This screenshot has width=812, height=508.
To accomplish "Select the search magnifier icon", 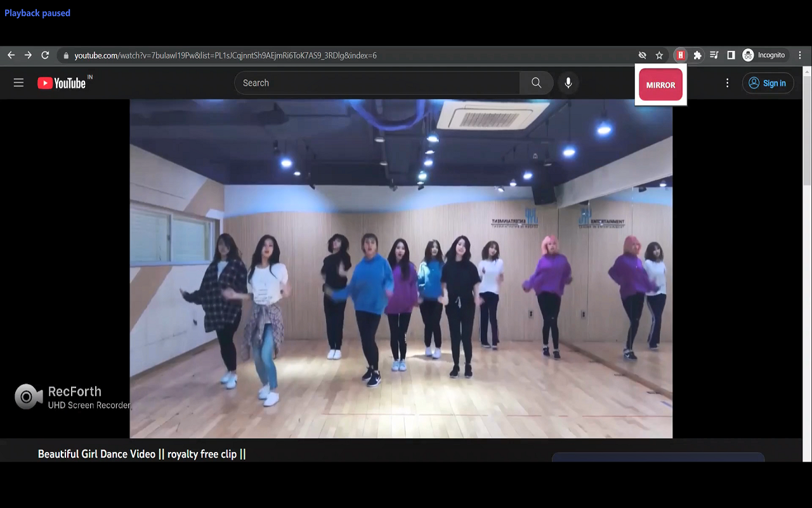I will click(536, 83).
